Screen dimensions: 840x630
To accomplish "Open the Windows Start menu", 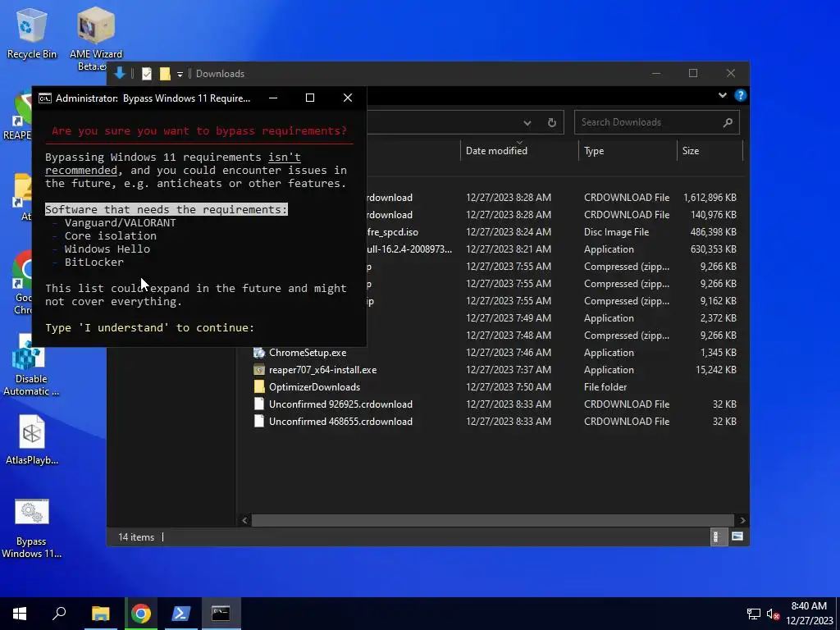I will tap(20, 614).
